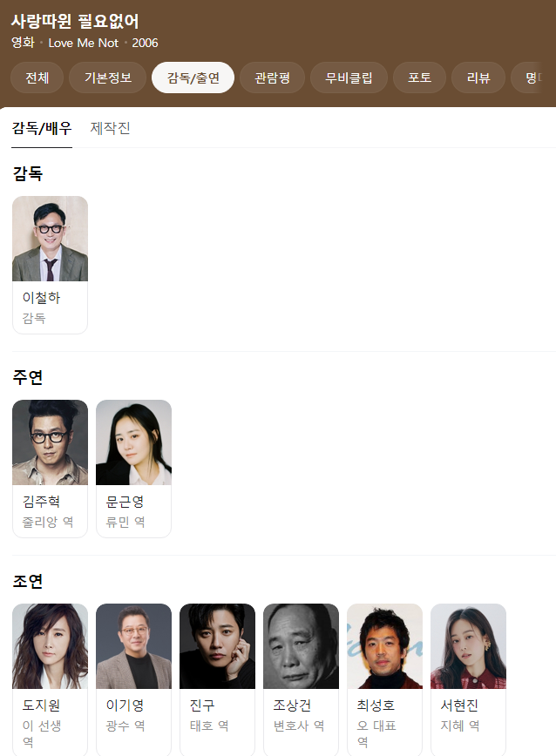556x756 pixels.
Task: View 도지원's profile picture
Action: (51, 646)
